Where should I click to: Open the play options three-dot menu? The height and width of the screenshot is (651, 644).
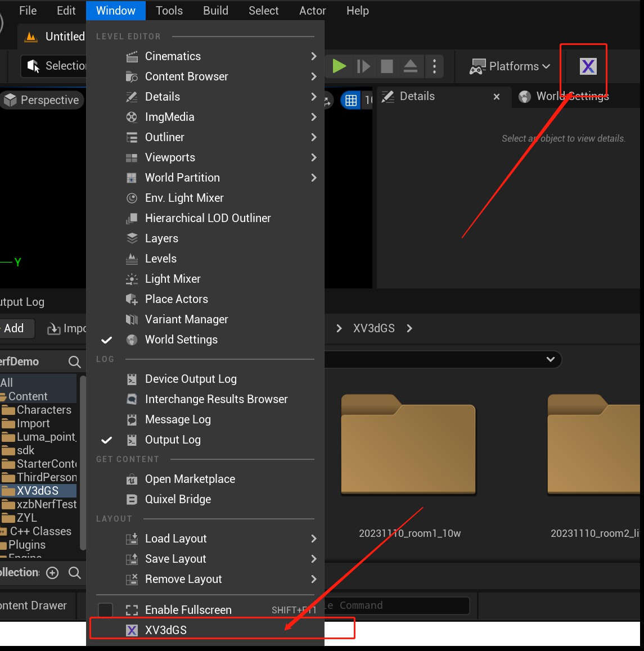pyautogui.click(x=434, y=66)
